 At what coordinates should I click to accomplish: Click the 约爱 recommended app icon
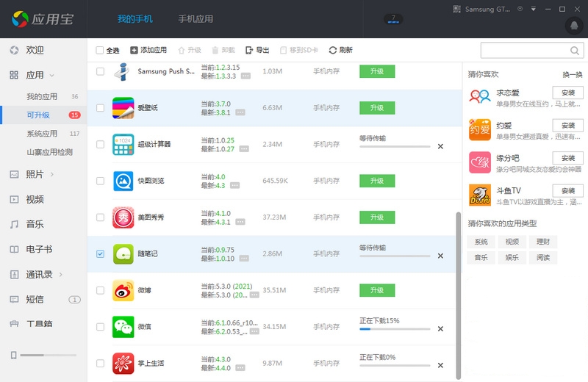480,129
